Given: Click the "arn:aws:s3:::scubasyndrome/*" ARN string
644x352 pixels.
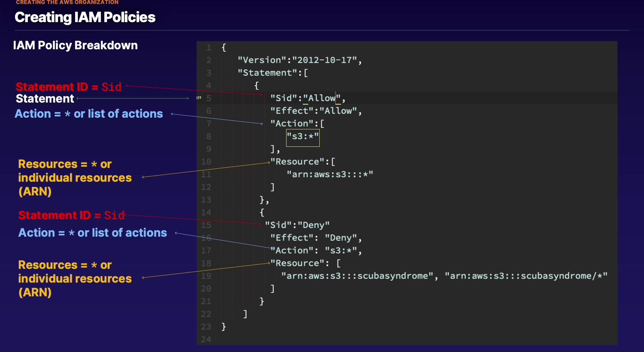Looking at the screenshot, I should [526, 276].
